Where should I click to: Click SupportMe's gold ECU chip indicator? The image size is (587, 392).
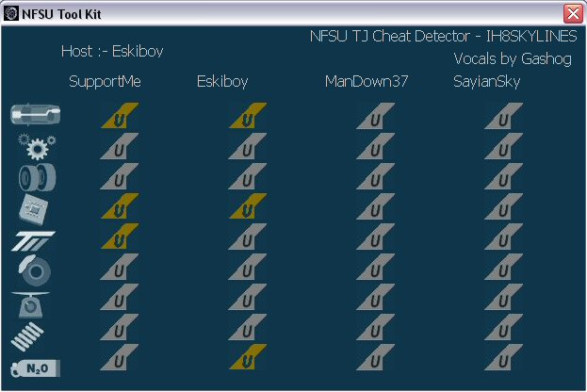click(120, 206)
